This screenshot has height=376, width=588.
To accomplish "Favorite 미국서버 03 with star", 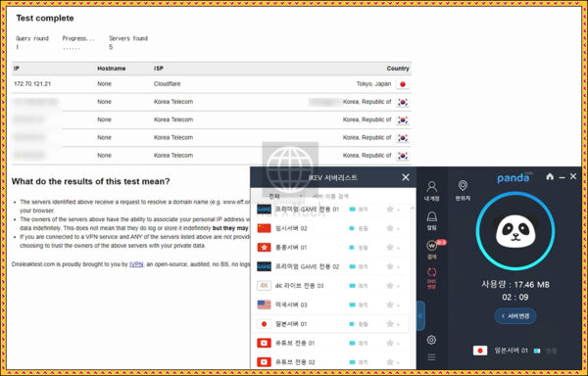I will pyautogui.click(x=390, y=305).
